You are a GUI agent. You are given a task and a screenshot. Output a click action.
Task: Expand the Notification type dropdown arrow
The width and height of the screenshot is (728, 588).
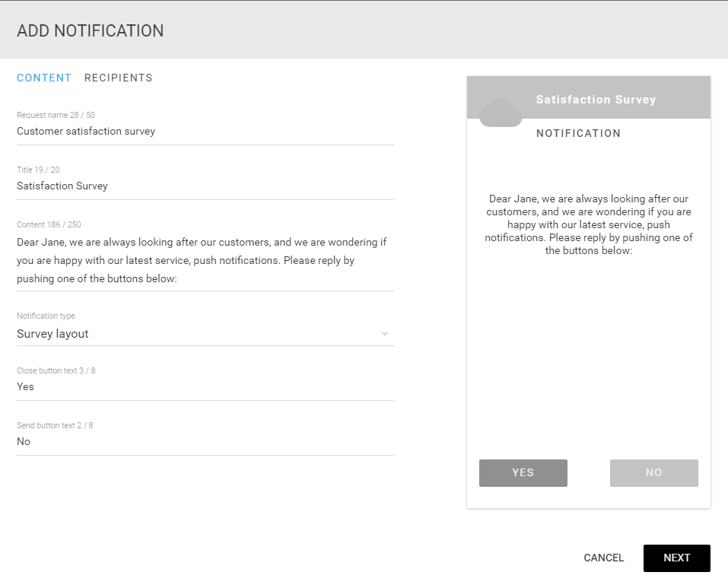click(384, 334)
